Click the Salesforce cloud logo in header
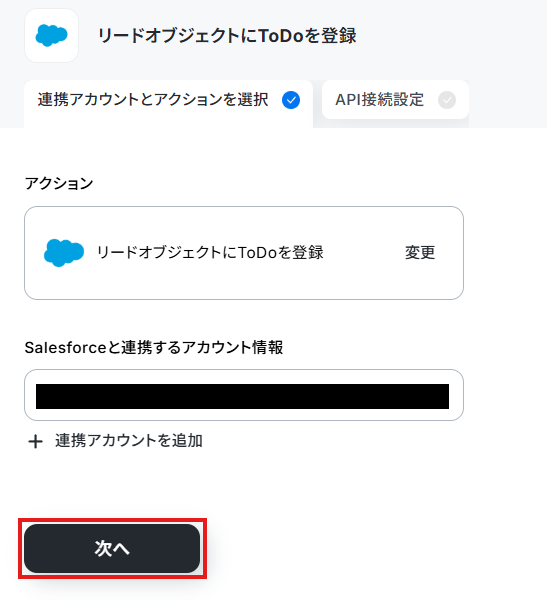 (51, 35)
